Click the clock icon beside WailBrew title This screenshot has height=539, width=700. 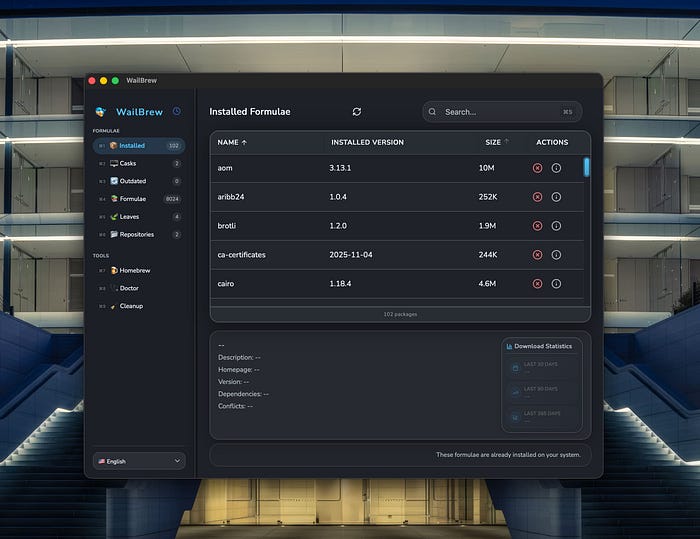(177, 111)
